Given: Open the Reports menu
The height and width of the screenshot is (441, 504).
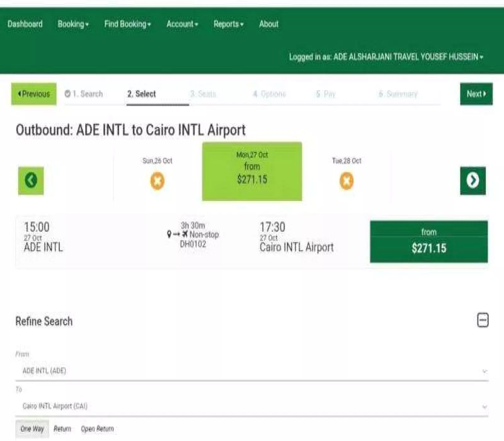Looking at the screenshot, I should (228, 24).
